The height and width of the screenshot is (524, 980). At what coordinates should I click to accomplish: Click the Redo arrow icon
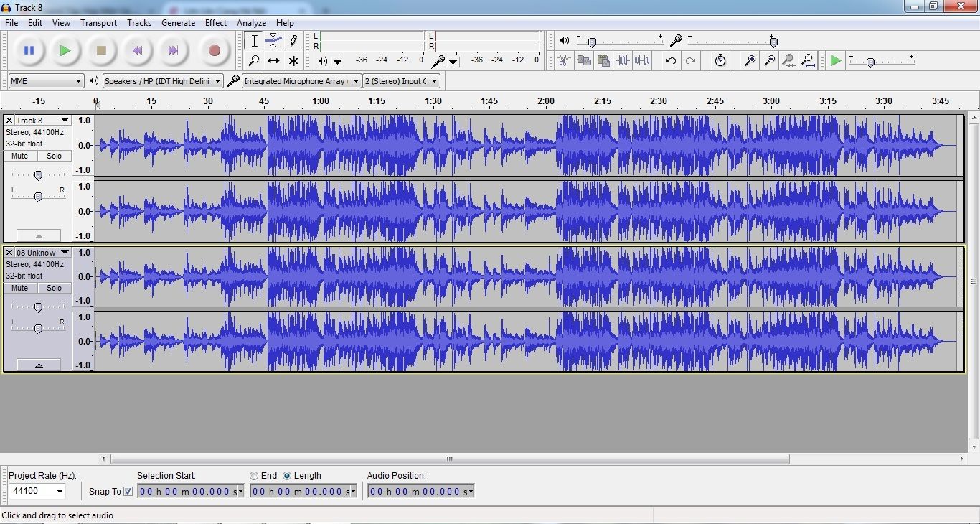pos(690,61)
